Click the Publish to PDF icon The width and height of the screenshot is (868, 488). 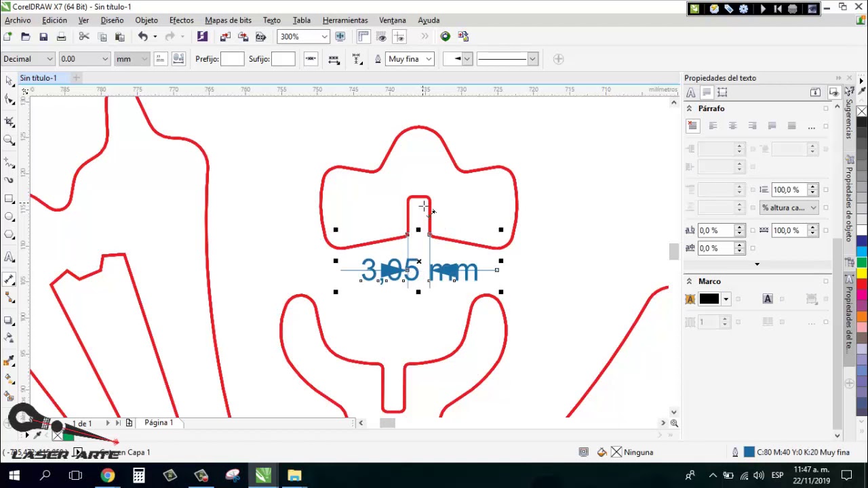coord(260,37)
